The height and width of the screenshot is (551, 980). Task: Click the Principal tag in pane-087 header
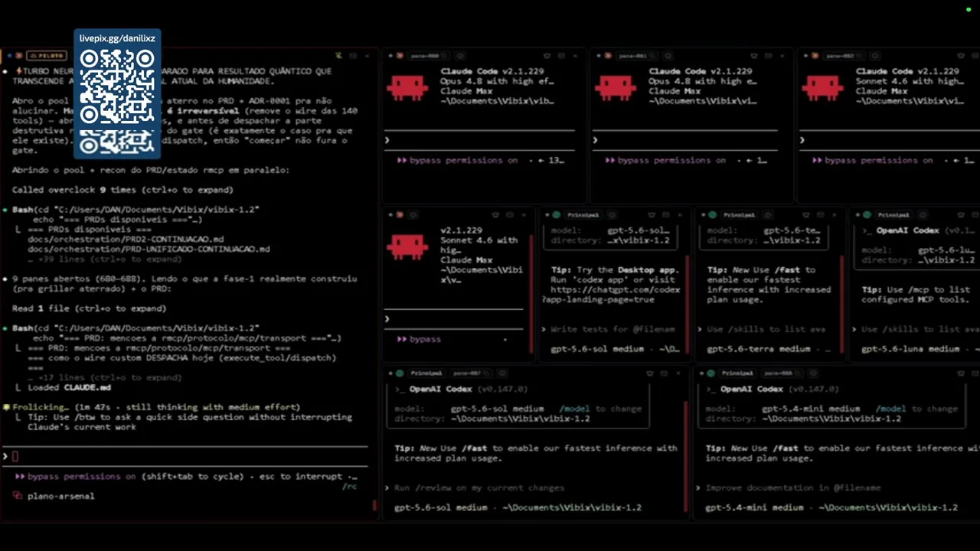[x=426, y=373]
